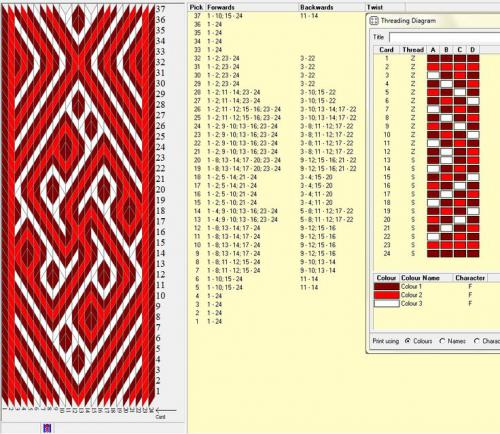This screenshot has height=434, width=500.
Task: Click the thread direction S for card 13
Action: click(413, 160)
